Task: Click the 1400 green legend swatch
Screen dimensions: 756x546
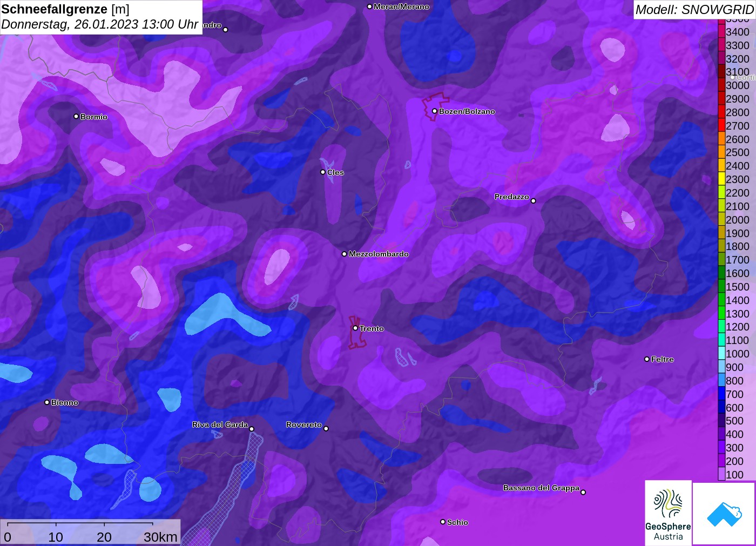Action: pyautogui.click(x=721, y=300)
